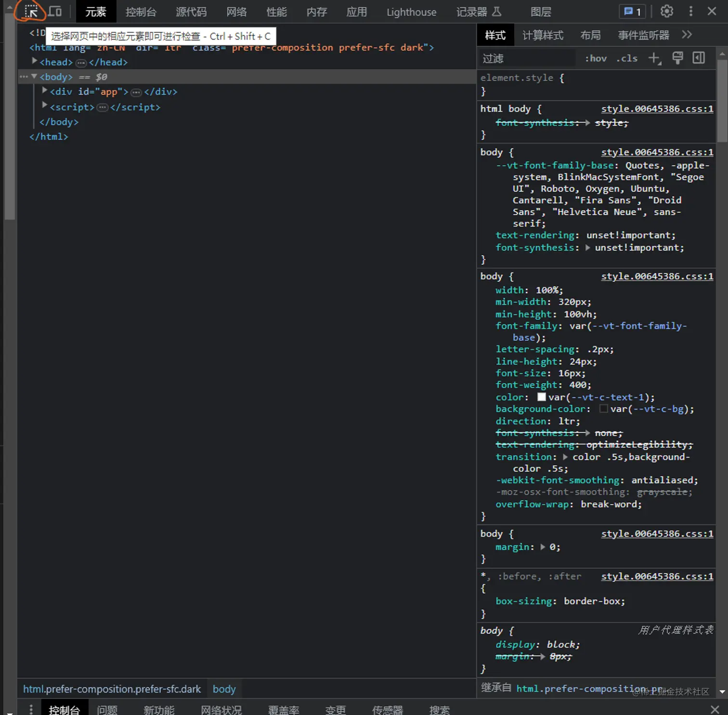Image resolution: width=728 pixels, height=715 pixels.
Task: Open the 性能 (Performance) tab
Action: [276, 12]
